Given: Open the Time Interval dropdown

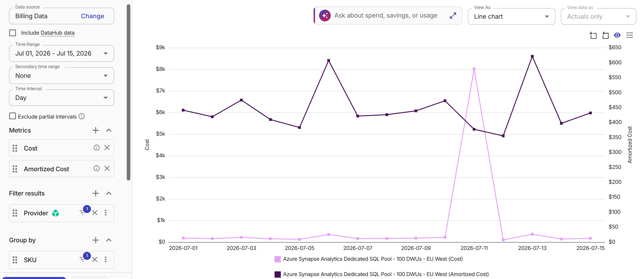Looking at the screenshot, I should [x=62, y=98].
